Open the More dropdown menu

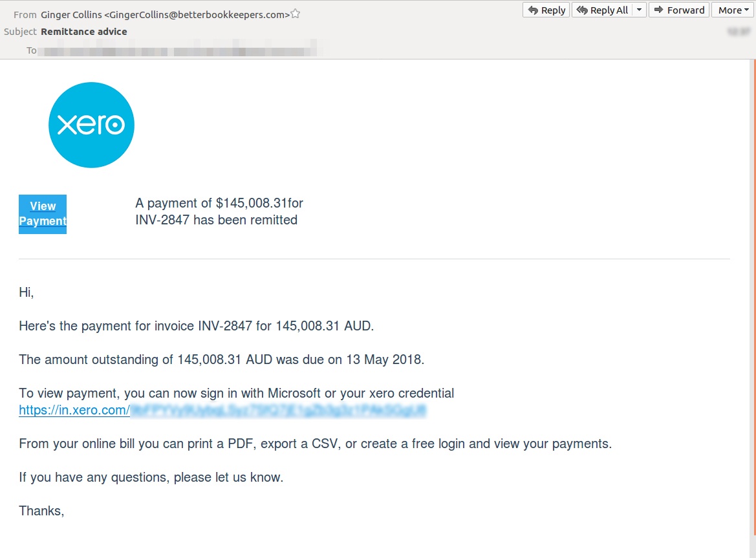pyautogui.click(x=731, y=10)
